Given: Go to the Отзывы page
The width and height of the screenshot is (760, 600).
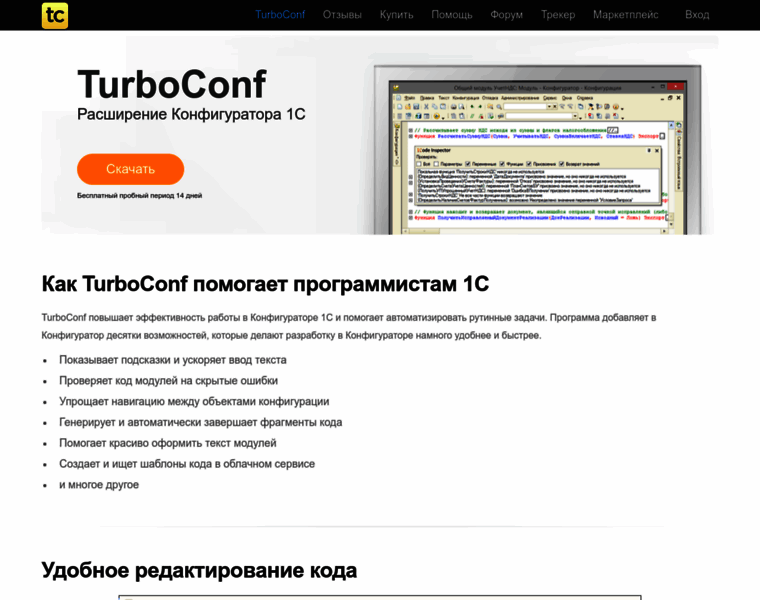Looking at the screenshot, I should coord(342,15).
